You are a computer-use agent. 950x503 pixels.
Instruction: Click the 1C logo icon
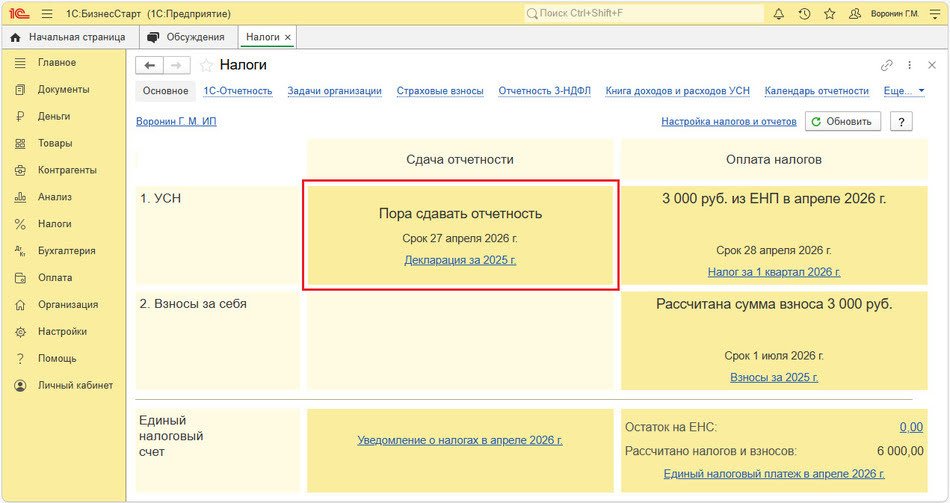pyautogui.click(x=19, y=13)
